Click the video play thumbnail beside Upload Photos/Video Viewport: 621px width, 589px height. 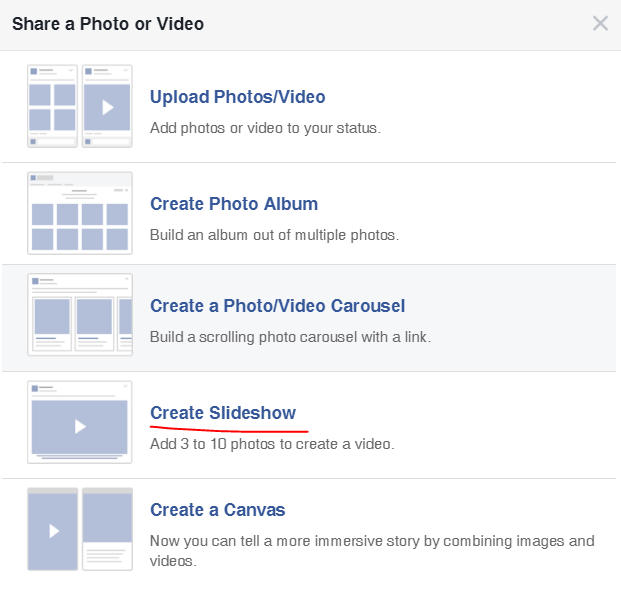tap(107, 106)
